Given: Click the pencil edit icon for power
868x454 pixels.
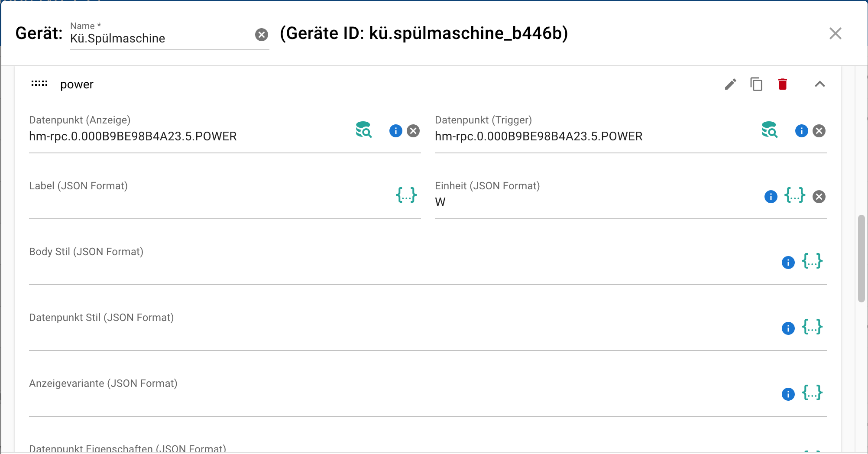Looking at the screenshot, I should tap(730, 84).
